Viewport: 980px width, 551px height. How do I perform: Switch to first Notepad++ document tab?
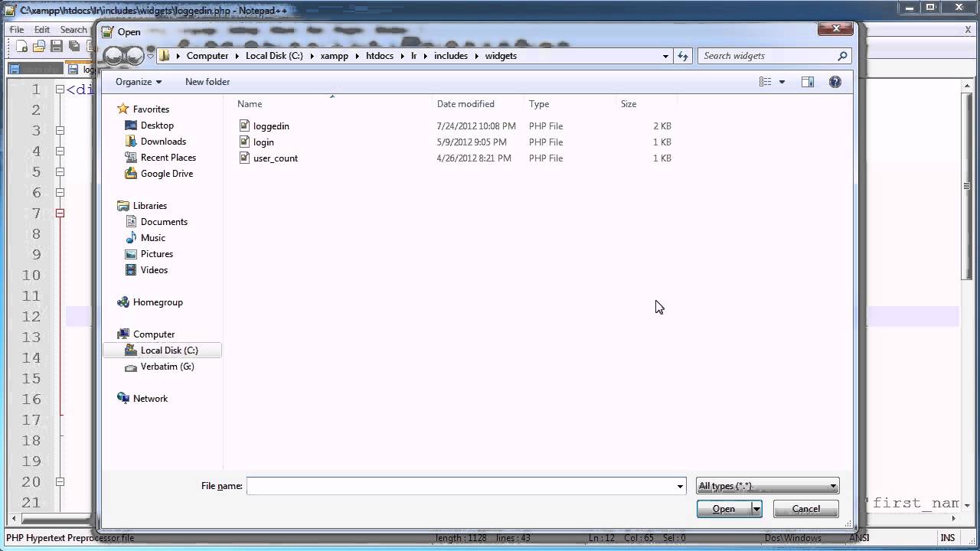(x=35, y=69)
